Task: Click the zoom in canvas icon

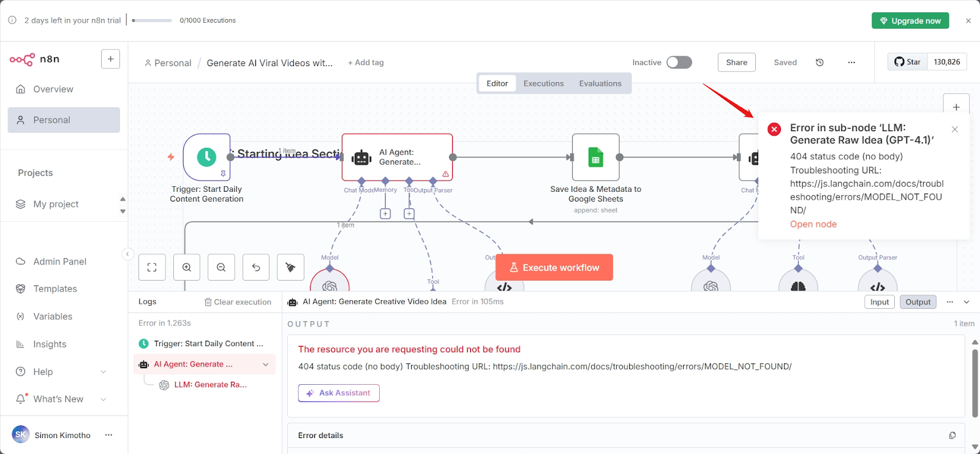Action: click(187, 268)
